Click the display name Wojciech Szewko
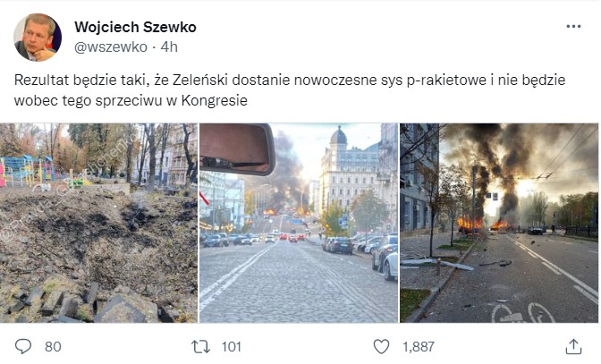The width and height of the screenshot is (601, 364). tap(135, 27)
